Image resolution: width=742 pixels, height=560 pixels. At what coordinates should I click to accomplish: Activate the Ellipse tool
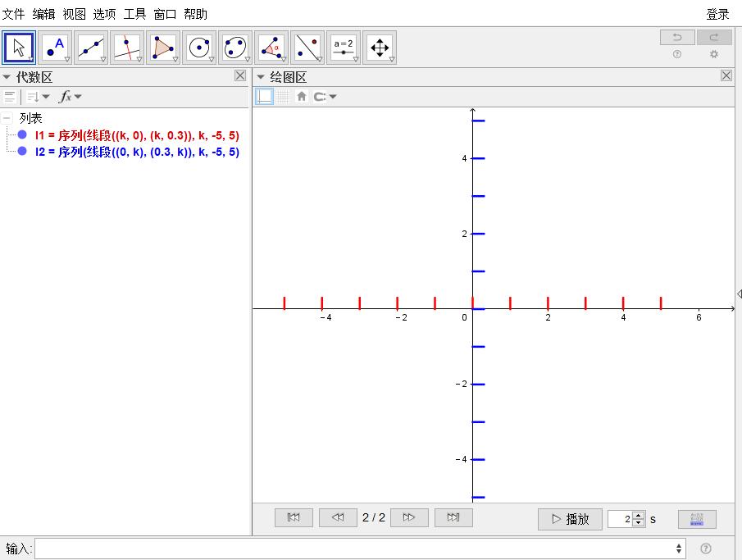tap(235, 48)
